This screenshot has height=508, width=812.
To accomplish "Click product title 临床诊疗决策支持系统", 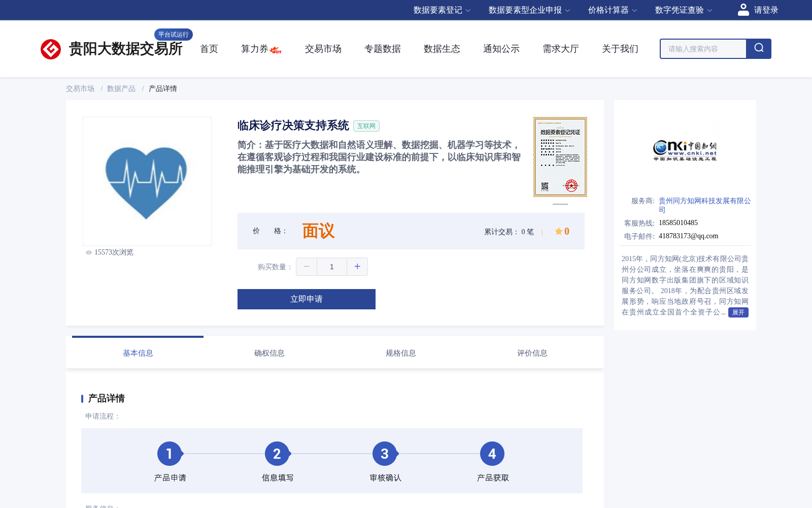I will [293, 125].
